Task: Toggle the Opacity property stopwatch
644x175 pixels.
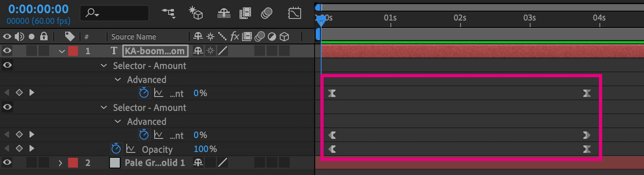Action: point(116,149)
